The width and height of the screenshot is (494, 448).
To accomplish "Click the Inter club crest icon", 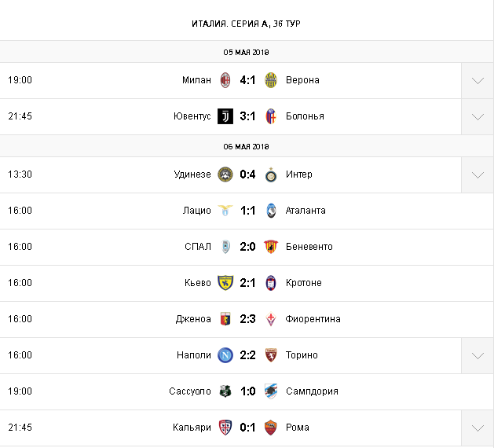I will click(271, 174).
